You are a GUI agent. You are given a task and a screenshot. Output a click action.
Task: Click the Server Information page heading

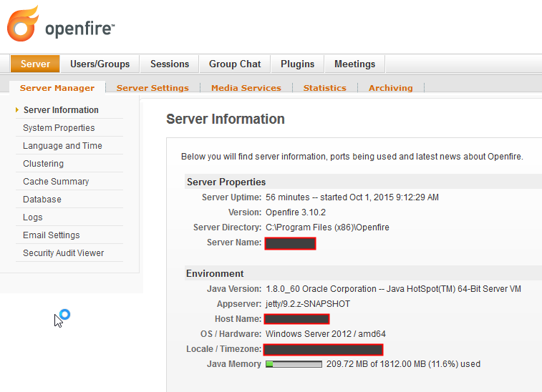[226, 119]
